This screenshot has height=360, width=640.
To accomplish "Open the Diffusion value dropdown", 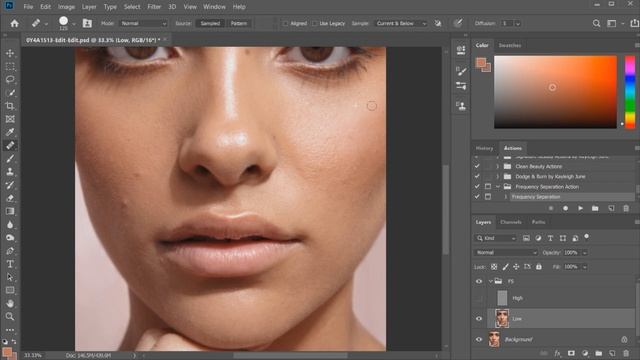I will [518, 24].
